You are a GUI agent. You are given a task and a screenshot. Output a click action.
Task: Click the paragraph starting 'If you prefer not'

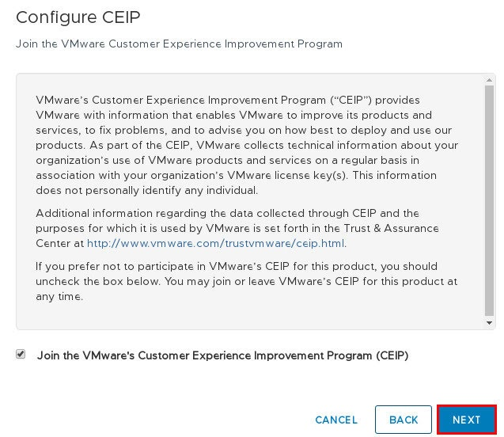tap(246, 281)
